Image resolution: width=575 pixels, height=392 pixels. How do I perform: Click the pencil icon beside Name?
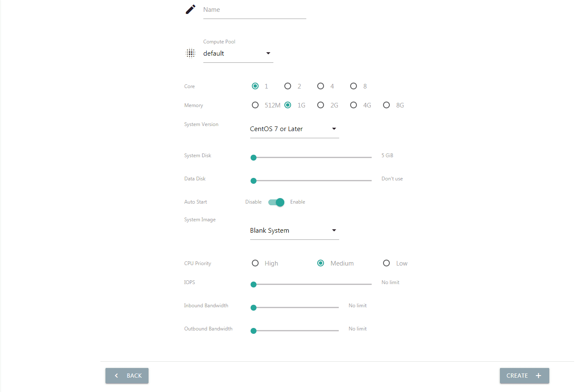pos(190,9)
